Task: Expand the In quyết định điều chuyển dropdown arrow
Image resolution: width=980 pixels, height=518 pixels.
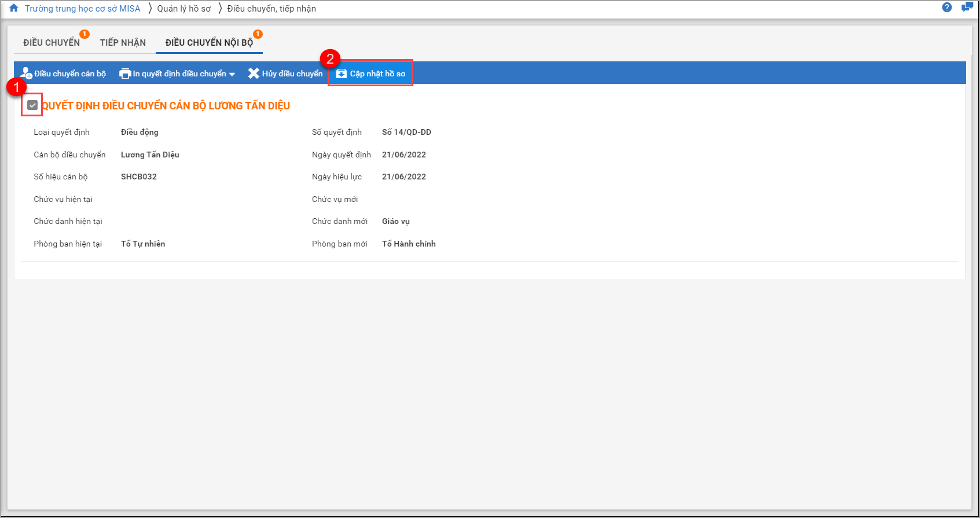Action: tap(232, 74)
